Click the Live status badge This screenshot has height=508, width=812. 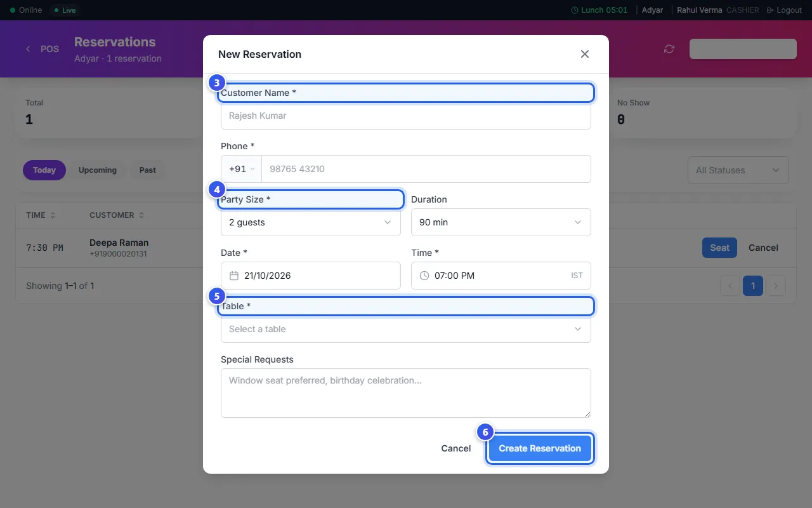click(65, 10)
